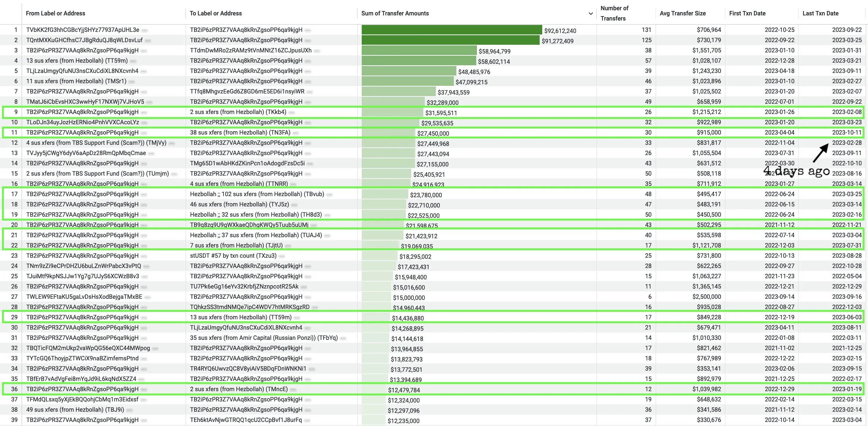Click first txn date 2022-10-25

point(780,30)
